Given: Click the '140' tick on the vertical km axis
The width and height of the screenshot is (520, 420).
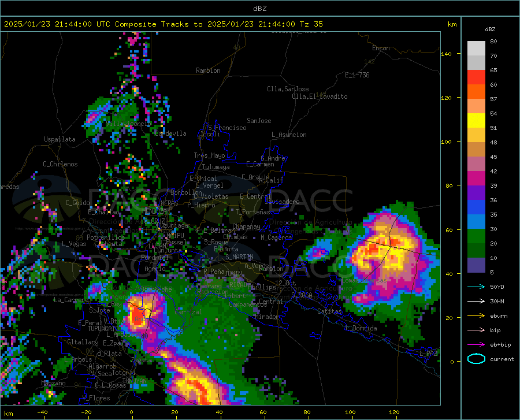Looking at the screenshot, I should point(446,54).
